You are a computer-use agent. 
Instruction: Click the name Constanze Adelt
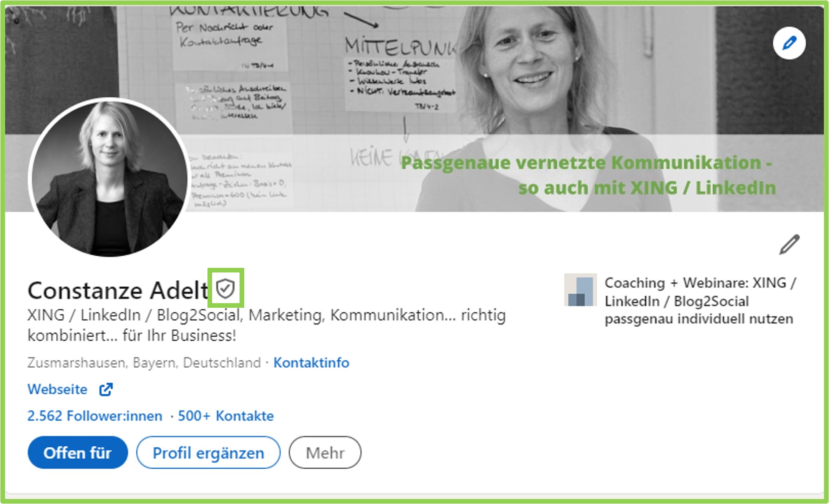(118, 291)
